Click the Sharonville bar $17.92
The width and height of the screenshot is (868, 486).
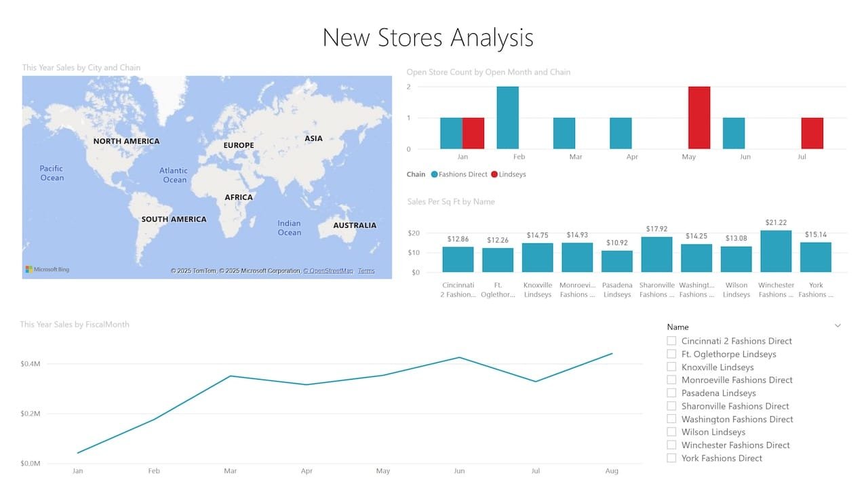656,255
